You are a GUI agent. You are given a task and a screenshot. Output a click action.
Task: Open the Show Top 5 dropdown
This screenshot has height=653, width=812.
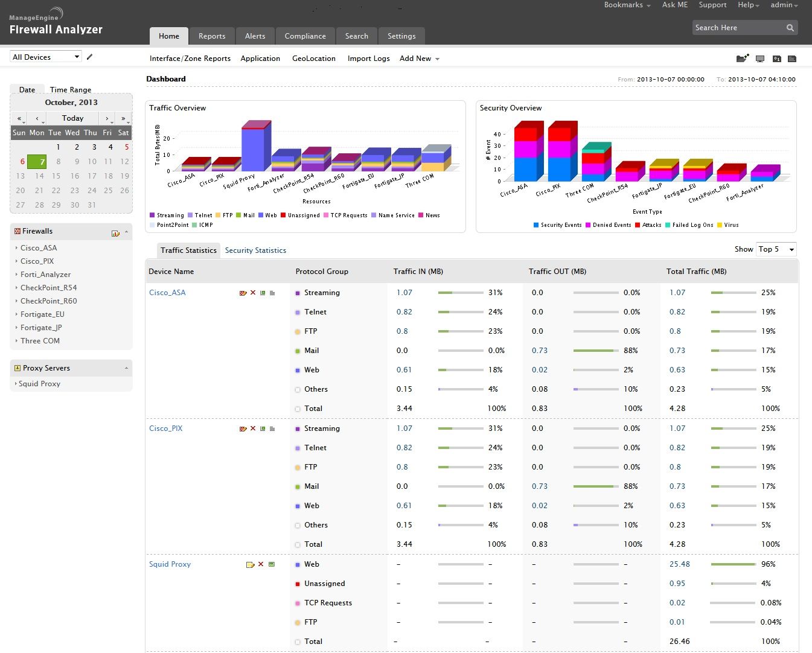click(x=776, y=249)
